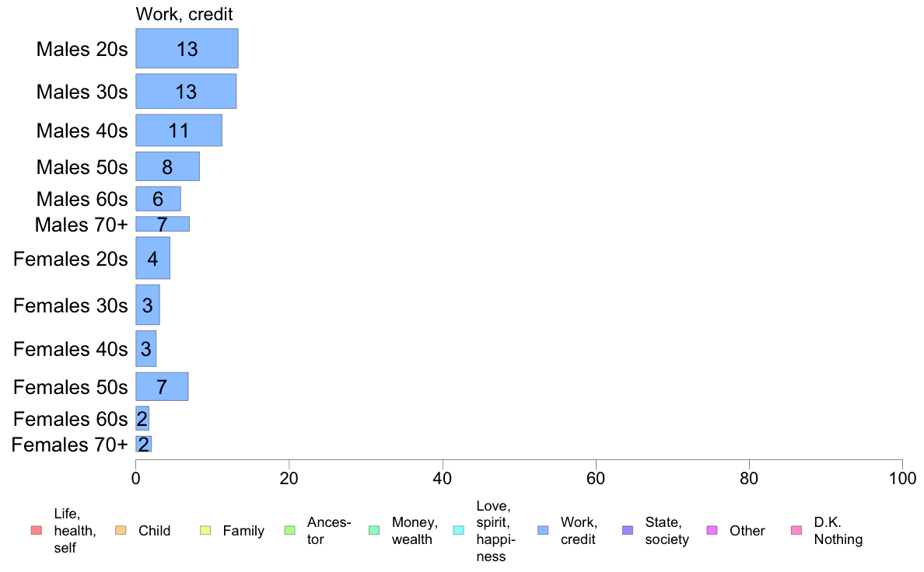Click the Females 20s bar with value 4
The image size is (924, 572).
point(153,258)
